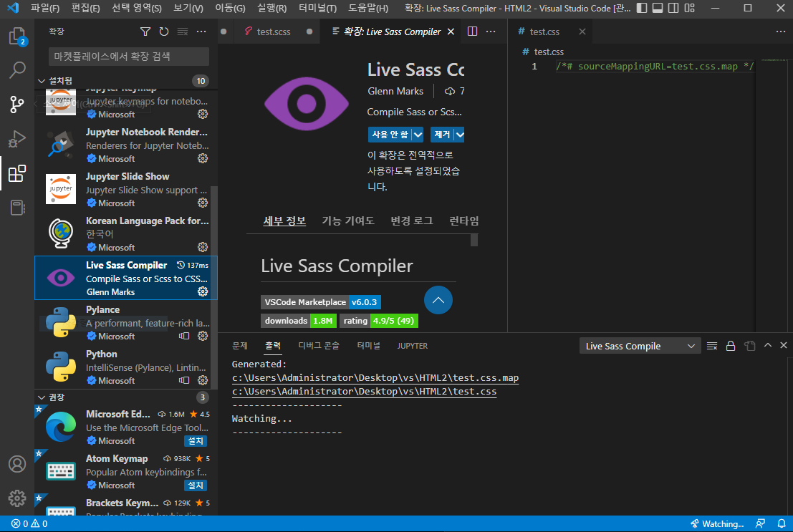This screenshot has width=793, height=532.
Task: Open Glenn Marks publisher link
Action: 395,91
